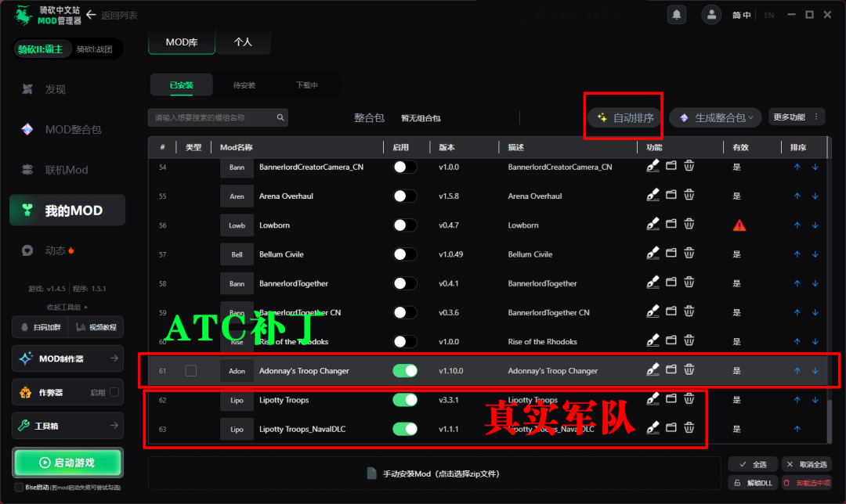846x504 pixels.
Task: Expand the 生成整合包 dropdown
Action: pos(715,117)
